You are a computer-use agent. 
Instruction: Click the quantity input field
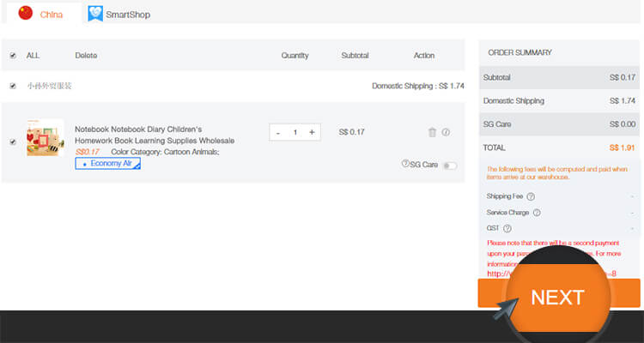click(295, 133)
